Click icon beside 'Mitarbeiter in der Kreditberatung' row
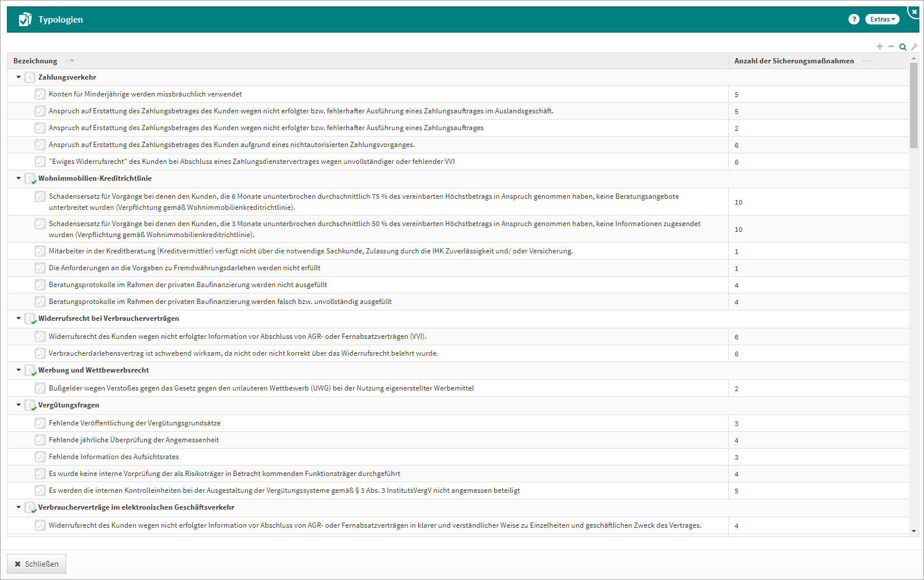924x580 pixels. pos(40,251)
